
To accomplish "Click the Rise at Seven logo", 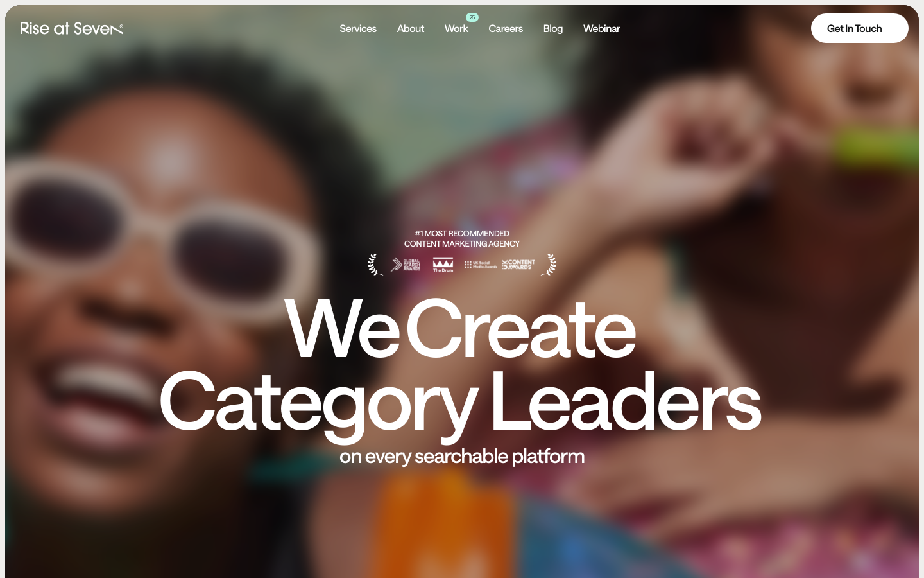I will click(x=71, y=28).
